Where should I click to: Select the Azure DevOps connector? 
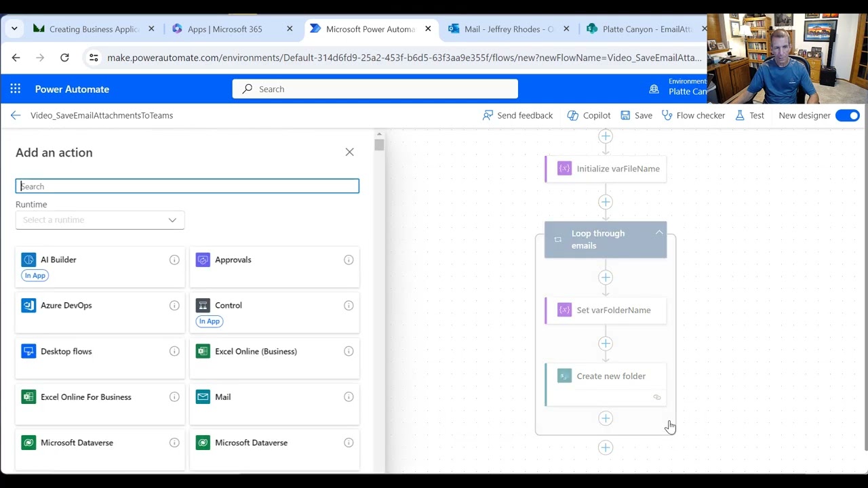(100, 313)
